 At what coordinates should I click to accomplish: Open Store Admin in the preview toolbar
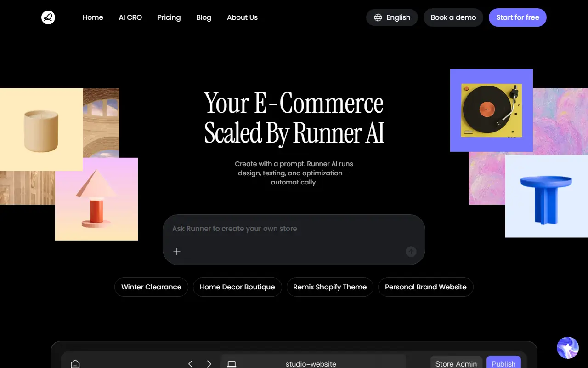[x=456, y=363]
